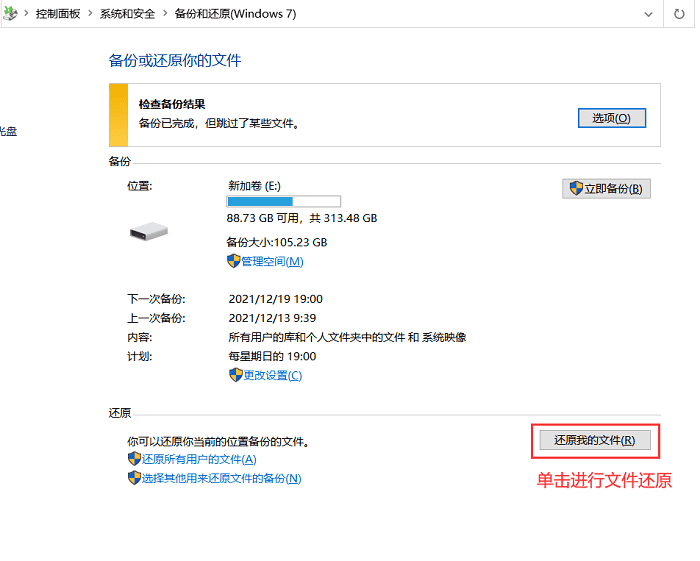
Task: Click shield icon beside 还原所有用户的文件
Action: tap(134, 459)
